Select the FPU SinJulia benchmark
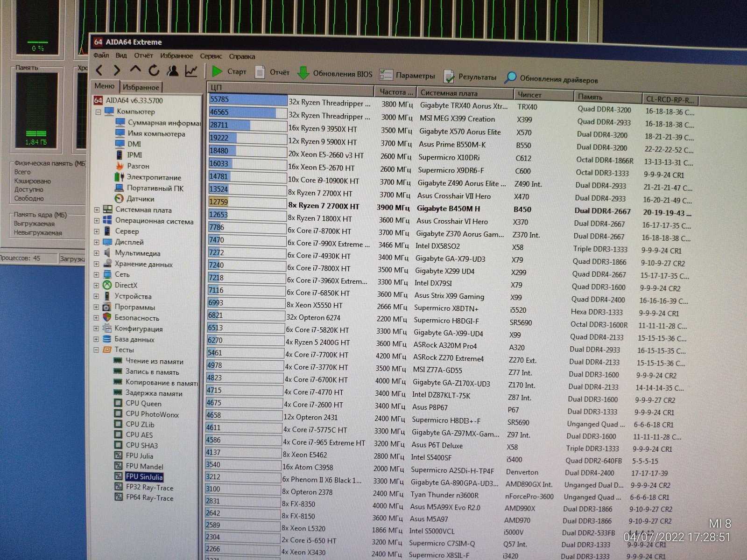 point(139,476)
